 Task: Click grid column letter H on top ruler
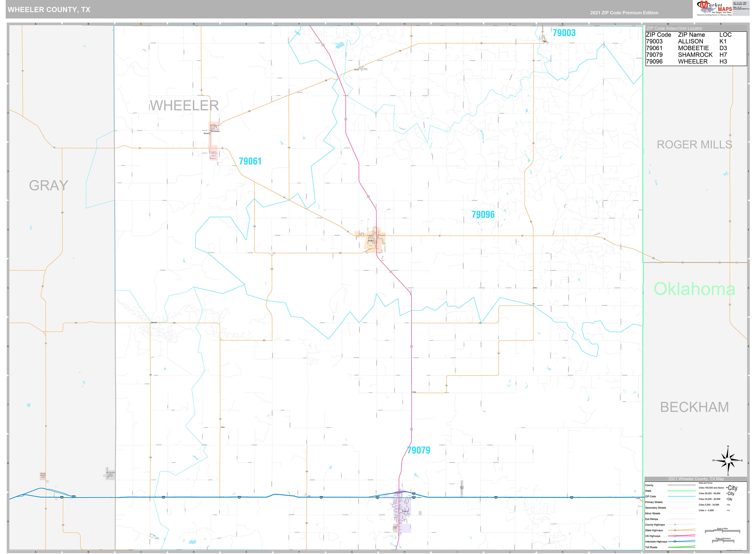click(x=404, y=24)
